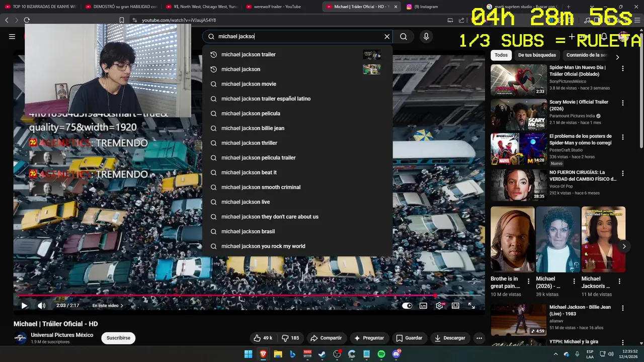Go back with browser back arrow
This screenshot has width=644, height=362.
pyautogui.click(x=7, y=20)
